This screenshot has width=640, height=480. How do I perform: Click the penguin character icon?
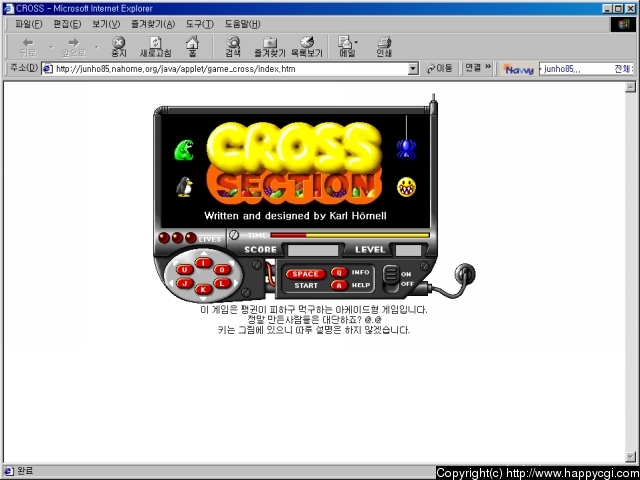[184, 187]
